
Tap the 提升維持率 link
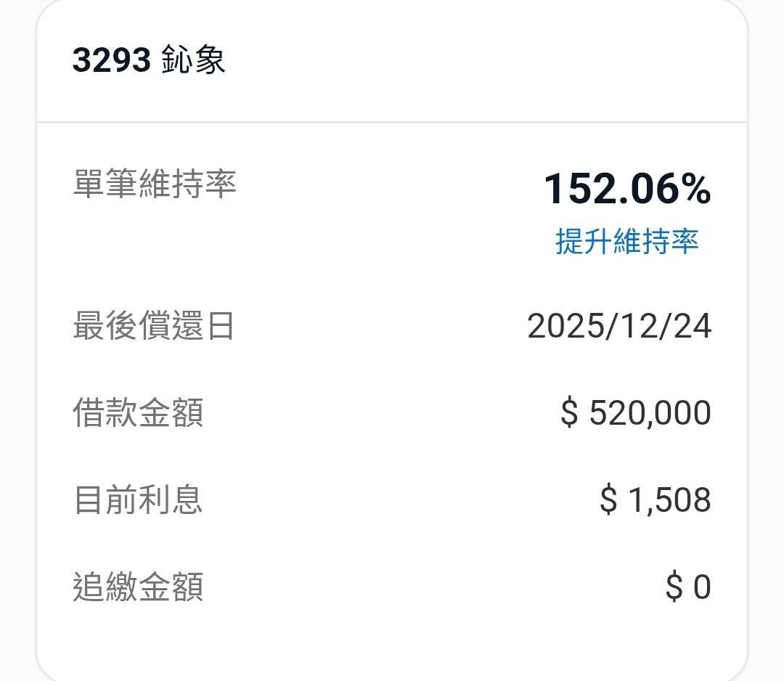tap(627, 241)
